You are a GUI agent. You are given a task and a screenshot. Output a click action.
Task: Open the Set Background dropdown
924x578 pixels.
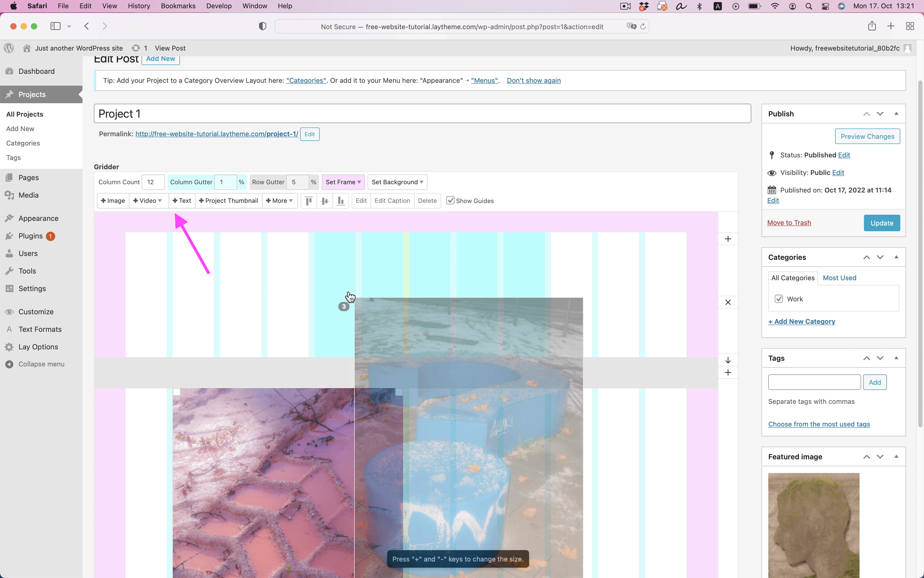click(x=398, y=182)
